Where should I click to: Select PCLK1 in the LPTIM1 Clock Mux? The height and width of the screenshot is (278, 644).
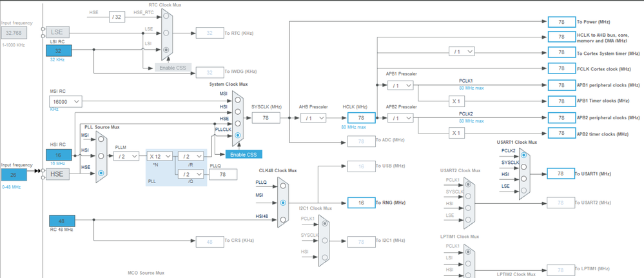click(468, 252)
